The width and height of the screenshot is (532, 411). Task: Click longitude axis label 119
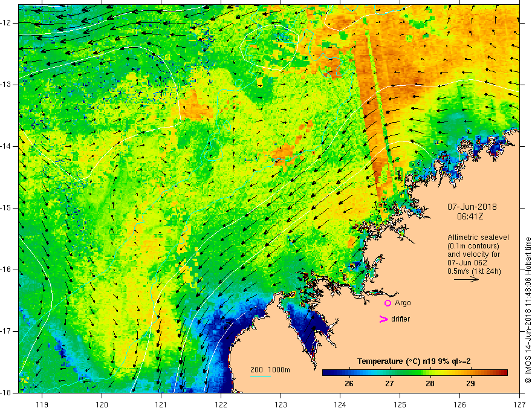point(42,404)
